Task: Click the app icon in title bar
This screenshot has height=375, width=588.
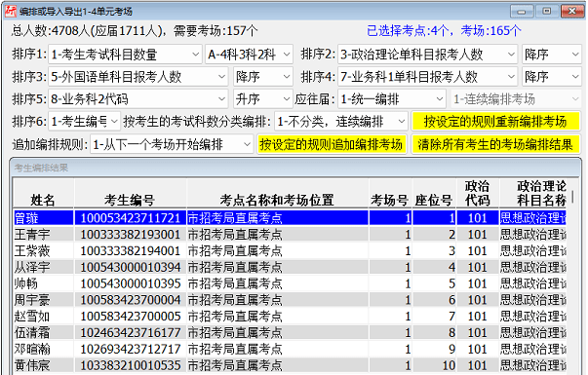Action: 11,12
